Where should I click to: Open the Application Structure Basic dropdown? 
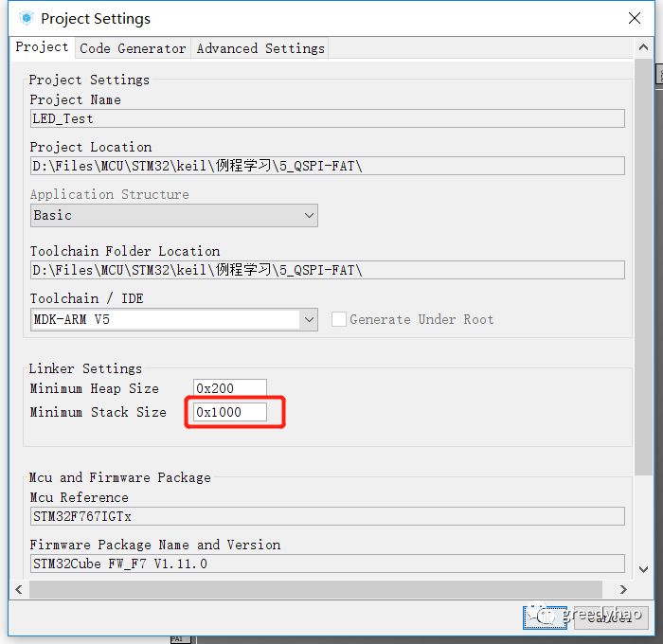pyautogui.click(x=173, y=215)
